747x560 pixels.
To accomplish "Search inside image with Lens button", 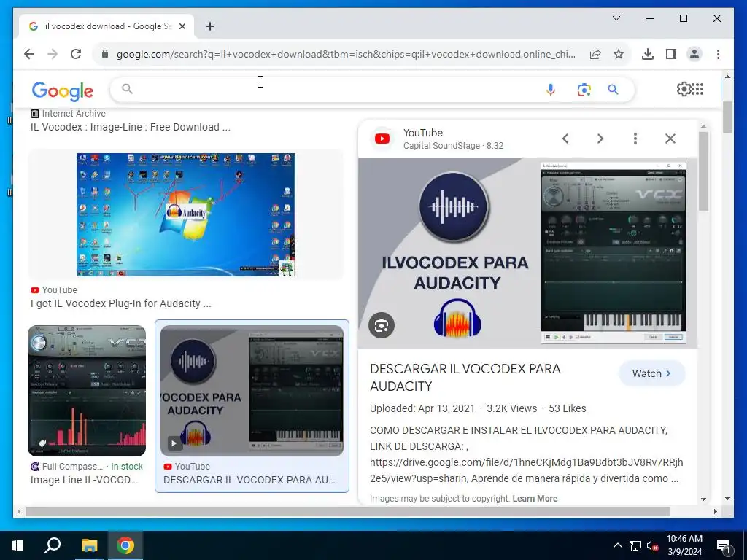I will [x=381, y=325].
